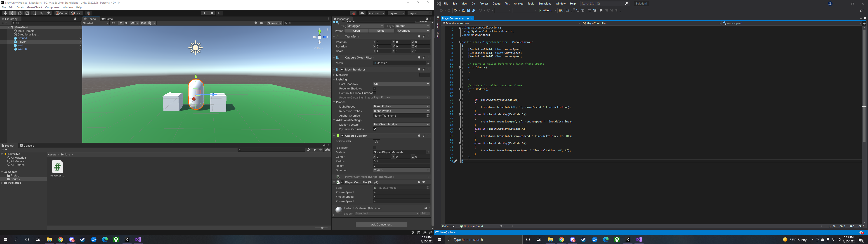
Task: Toggle Contribute Global Illumination checkbox
Action: click(375, 93)
